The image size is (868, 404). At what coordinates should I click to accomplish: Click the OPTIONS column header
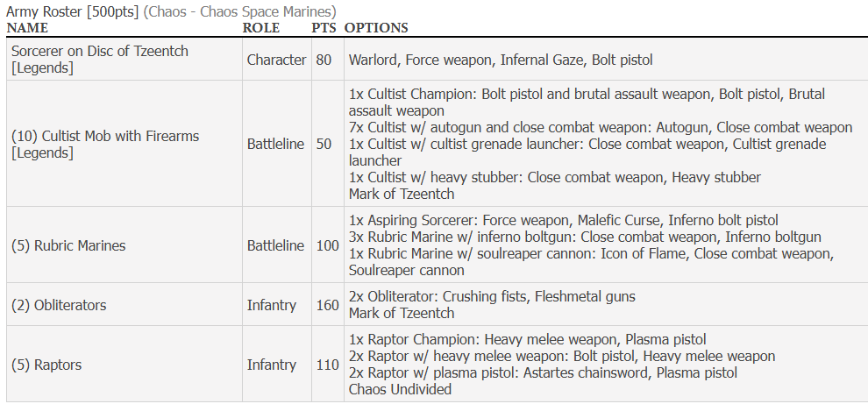coord(376,28)
